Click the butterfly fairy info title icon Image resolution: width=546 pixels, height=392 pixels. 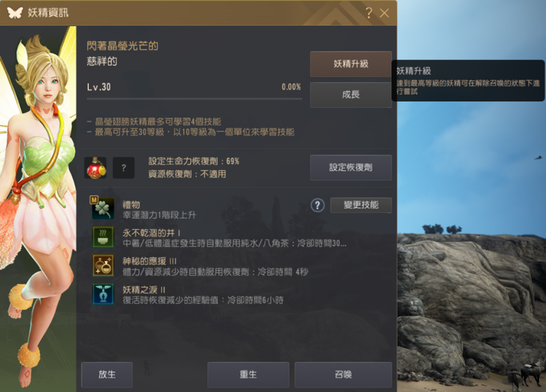pos(15,13)
